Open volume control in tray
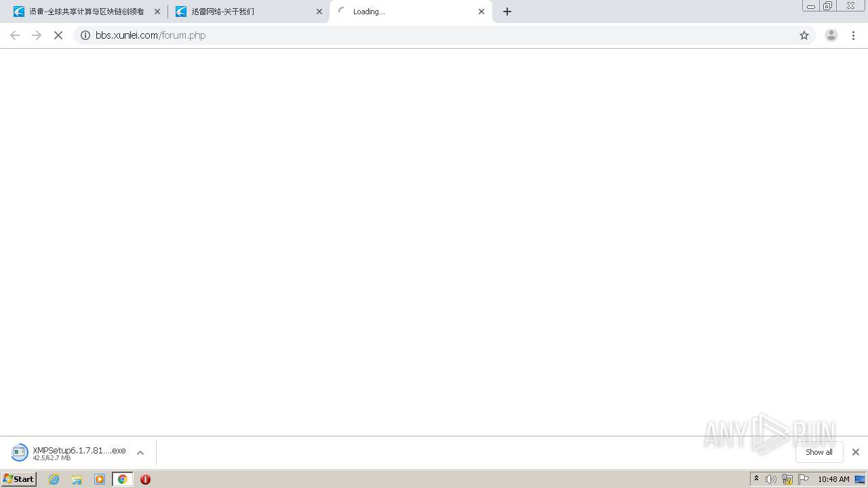 [x=771, y=479]
